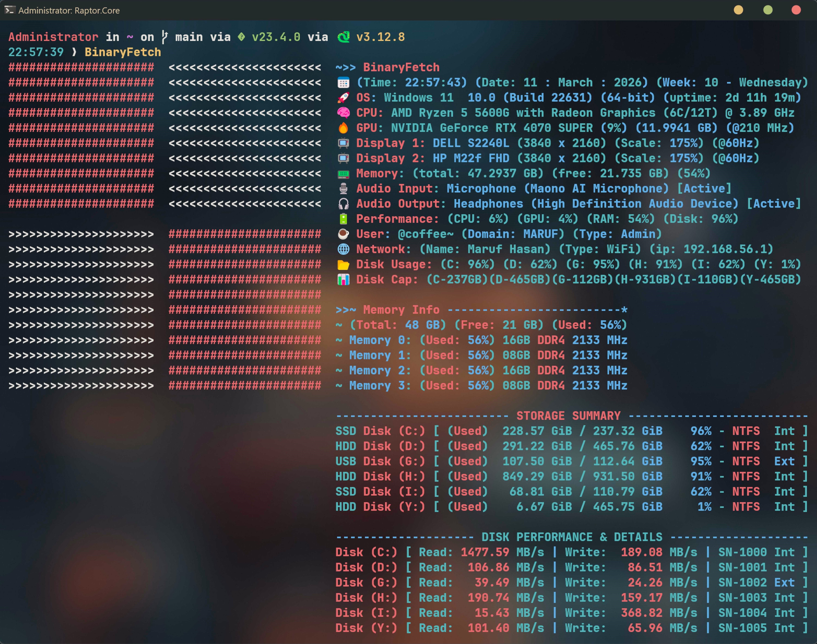Click "(Disk: 96%)" in the Performance line
The height and width of the screenshot is (644, 817).
[701, 219]
